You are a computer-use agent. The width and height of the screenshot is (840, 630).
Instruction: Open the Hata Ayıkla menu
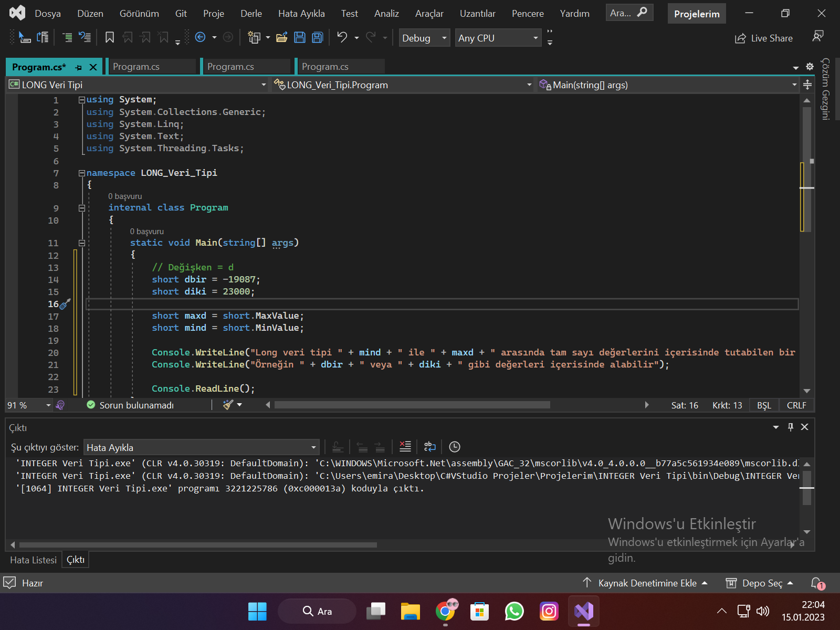pyautogui.click(x=301, y=14)
